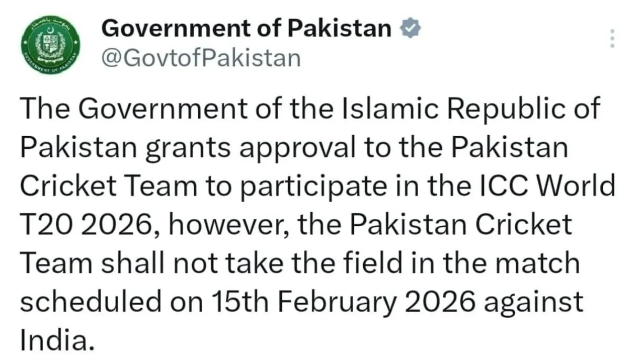Viewport: 644px width, 362px height.
Task: Open the Government of Pakistan profile name
Action: pyautogui.click(x=246, y=28)
